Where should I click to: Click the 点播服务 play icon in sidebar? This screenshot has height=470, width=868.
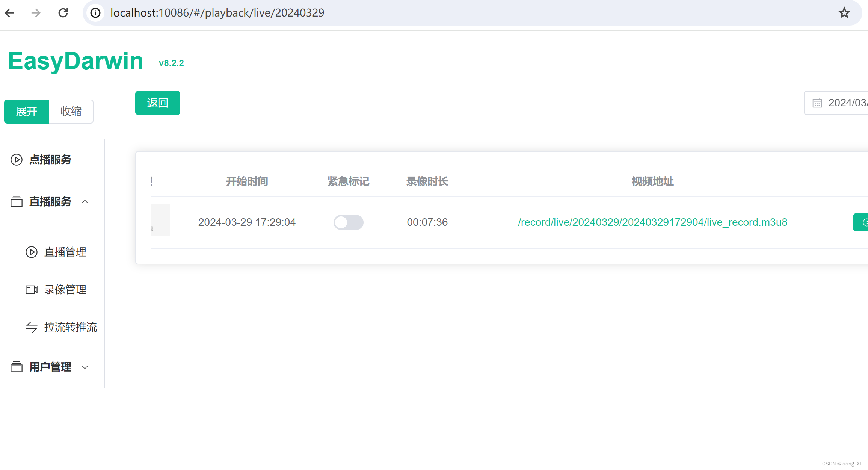click(x=16, y=160)
